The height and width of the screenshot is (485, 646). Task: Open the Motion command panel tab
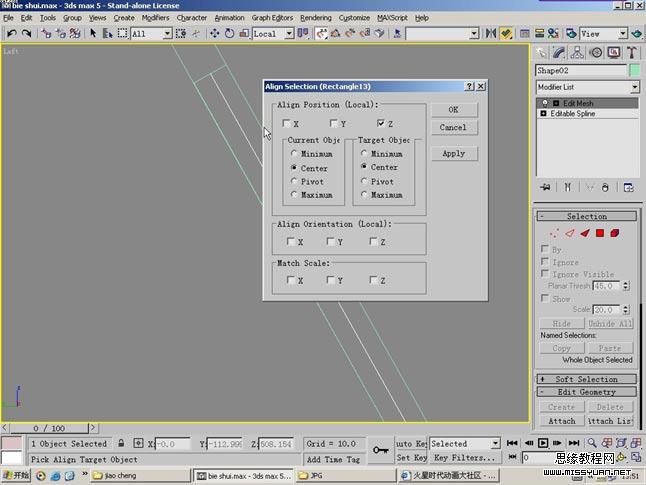596,52
